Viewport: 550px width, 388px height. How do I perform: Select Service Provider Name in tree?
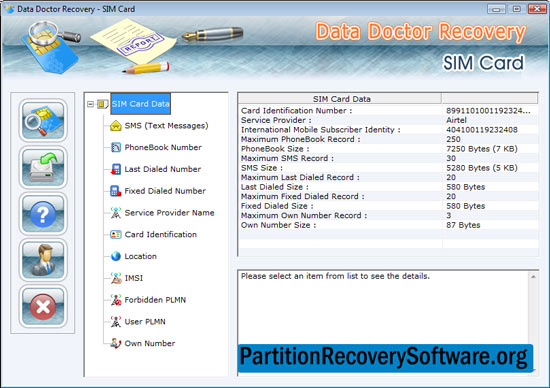coord(169,213)
